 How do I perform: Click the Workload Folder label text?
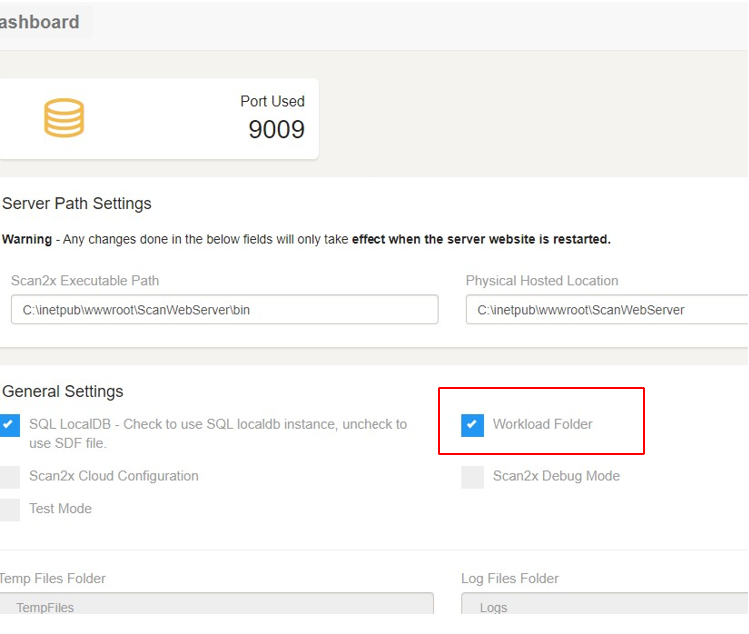542,425
